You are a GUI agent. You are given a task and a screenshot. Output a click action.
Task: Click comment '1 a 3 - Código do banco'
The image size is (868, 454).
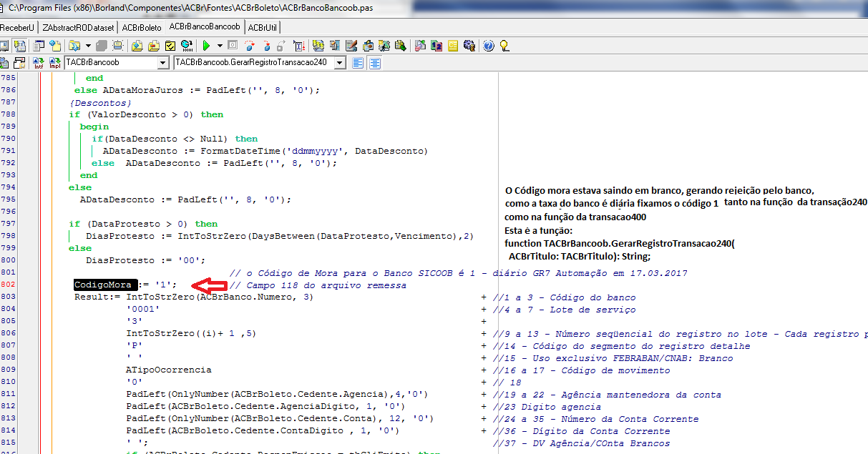point(564,297)
